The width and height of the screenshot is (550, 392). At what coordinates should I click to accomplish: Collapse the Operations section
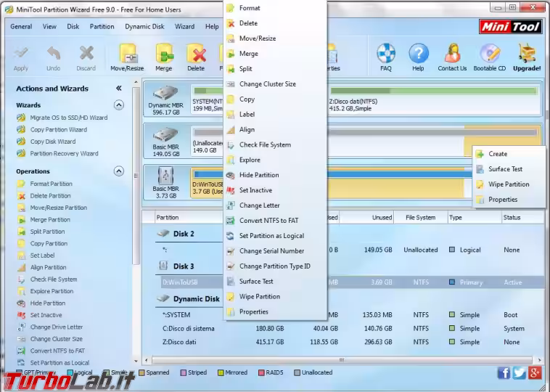[x=119, y=171]
